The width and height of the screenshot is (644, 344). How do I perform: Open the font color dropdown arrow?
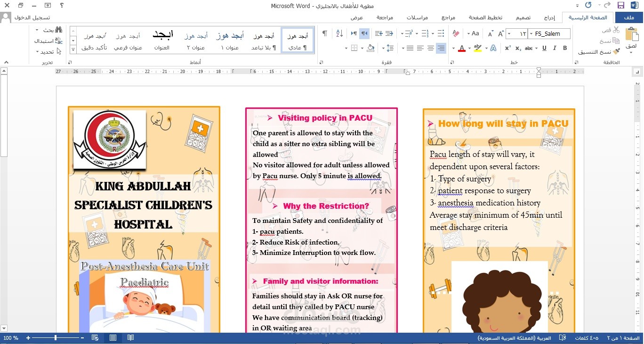click(x=453, y=48)
